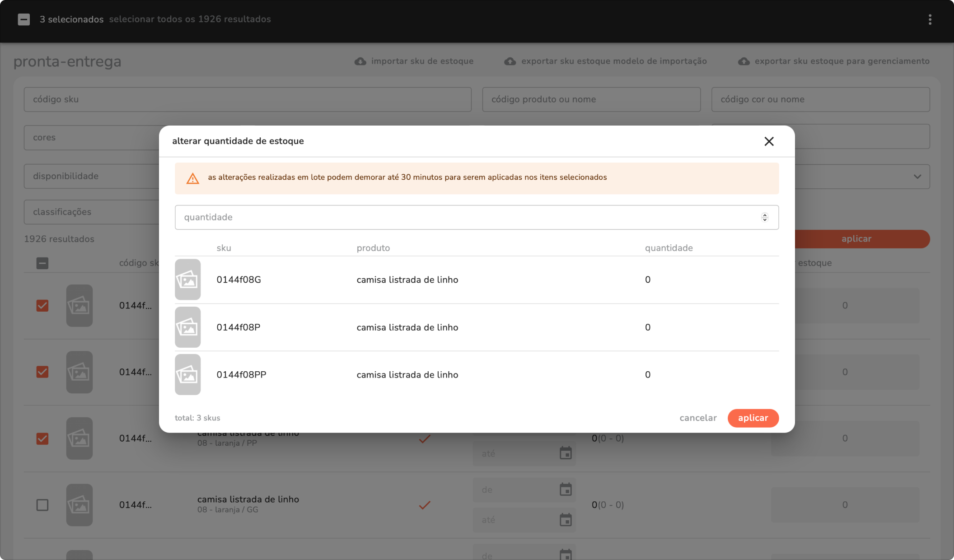The image size is (954, 560).
Task: Click the cloud icon for exportar para gerenciamento
Action: tap(744, 61)
